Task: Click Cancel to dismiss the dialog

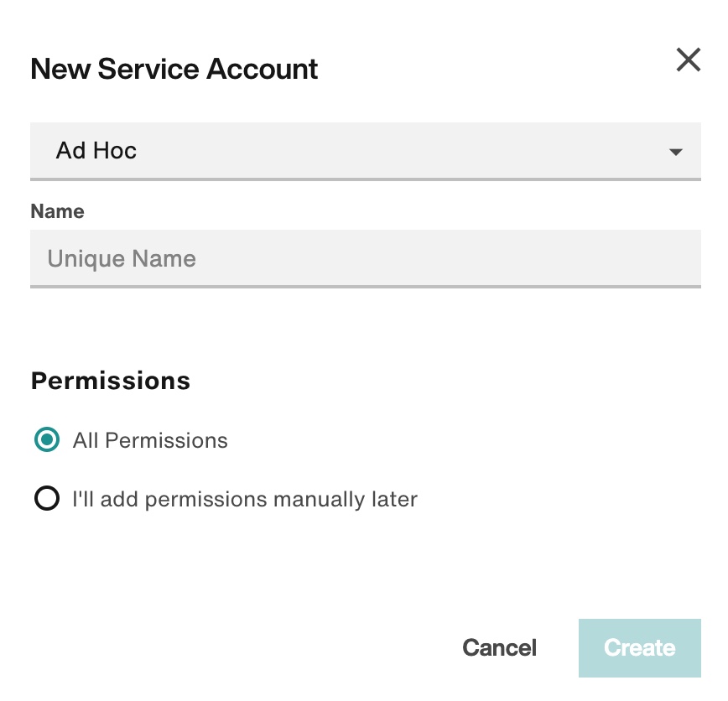Action: pos(499,647)
